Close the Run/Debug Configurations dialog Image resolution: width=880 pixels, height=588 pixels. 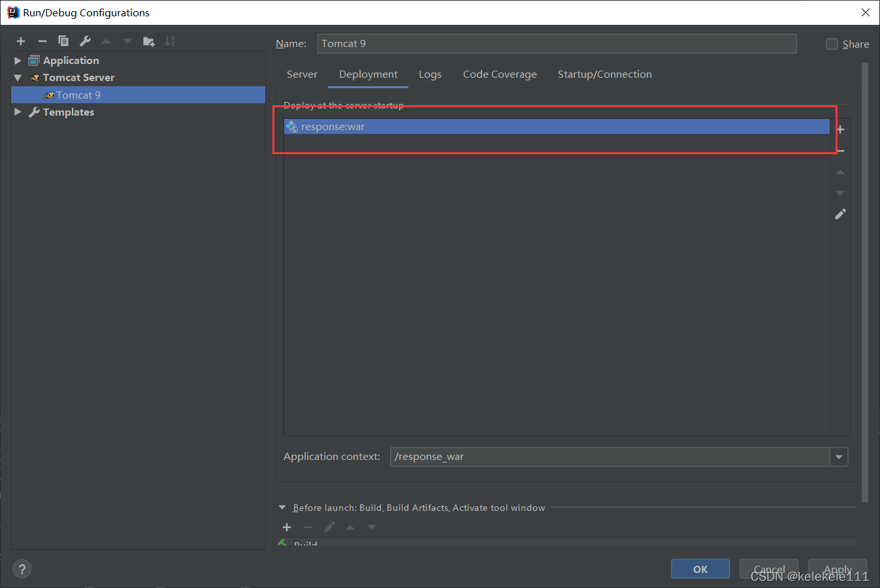tap(865, 12)
